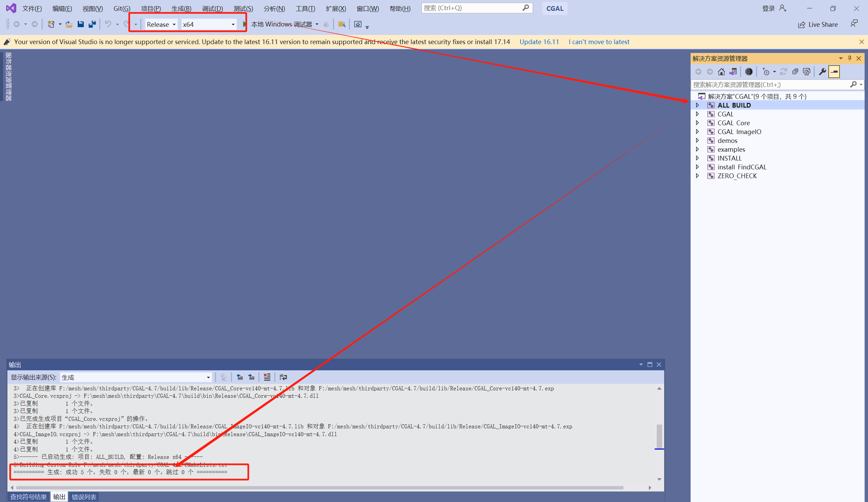Image resolution: width=868 pixels, height=502 pixels.
Task: Switch to the 错误列表 tab
Action: tap(84, 497)
